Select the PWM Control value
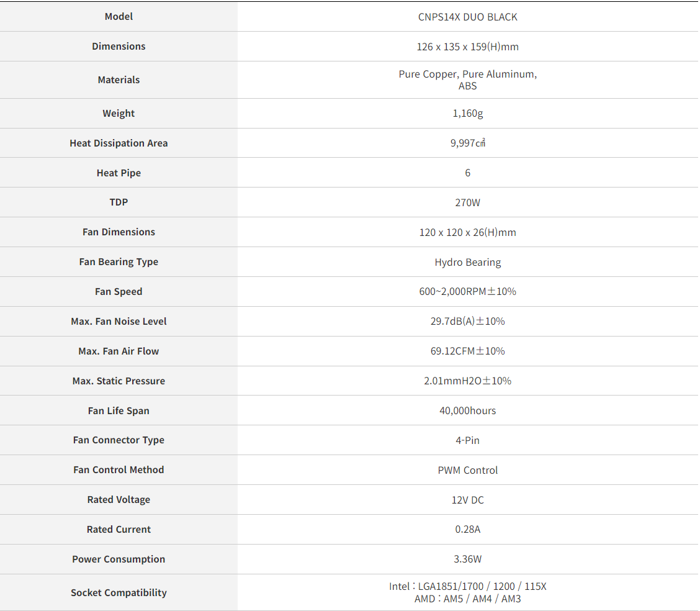This screenshot has height=611, width=700. click(467, 470)
